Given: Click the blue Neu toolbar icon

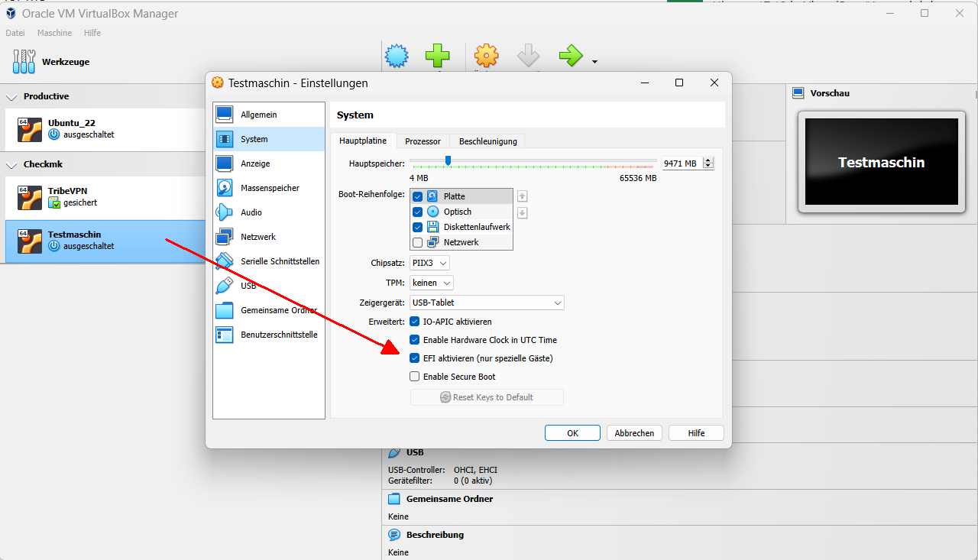Looking at the screenshot, I should [x=396, y=56].
